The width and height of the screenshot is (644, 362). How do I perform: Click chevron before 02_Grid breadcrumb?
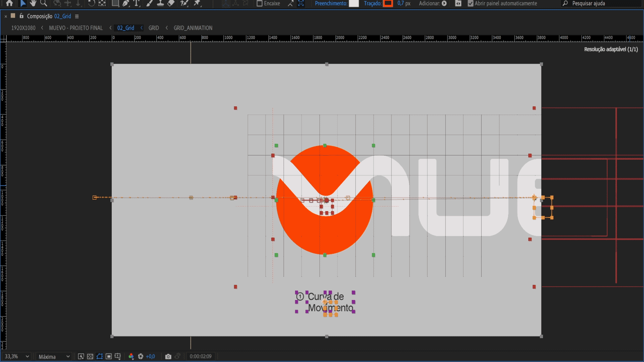[x=110, y=28]
